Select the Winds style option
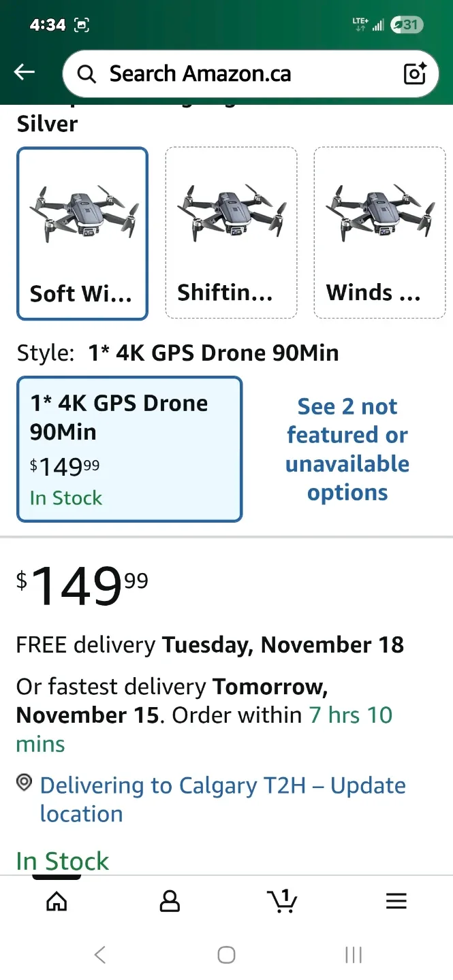The image size is (453, 980). [379, 232]
